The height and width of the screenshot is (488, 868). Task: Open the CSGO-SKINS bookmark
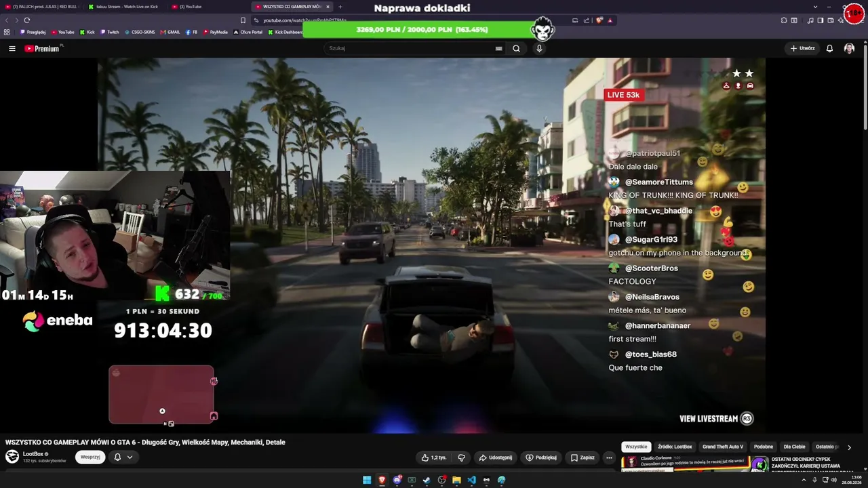(140, 32)
